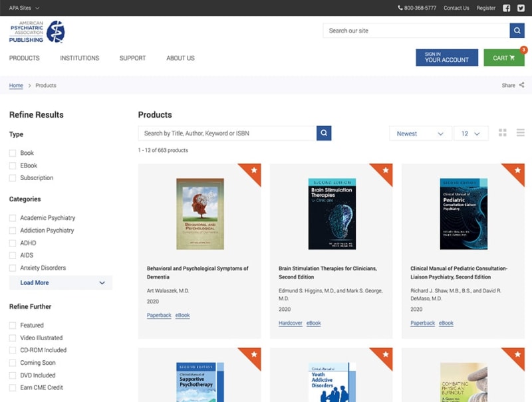Viewport: 532px width, 402px height.
Task: Open the Institutions menu
Action: click(x=80, y=58)
